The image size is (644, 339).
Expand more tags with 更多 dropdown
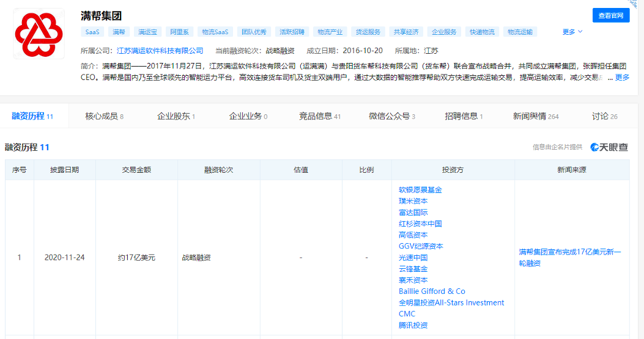point(572,32)
